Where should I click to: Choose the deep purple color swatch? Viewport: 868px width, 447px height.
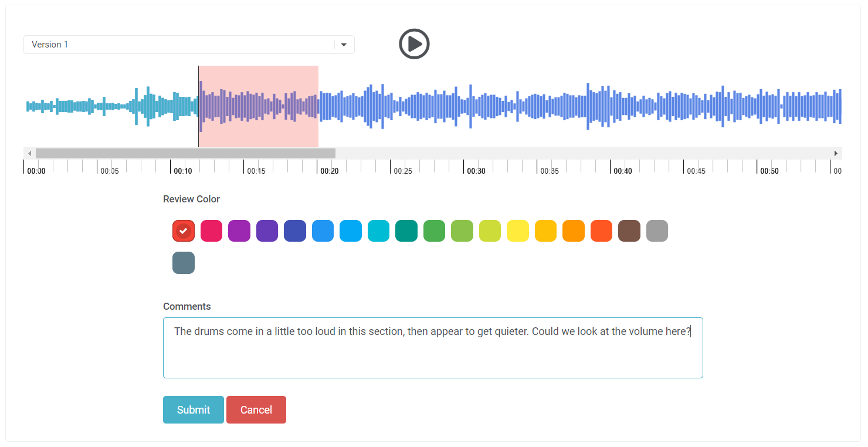(x=267, y=231)
